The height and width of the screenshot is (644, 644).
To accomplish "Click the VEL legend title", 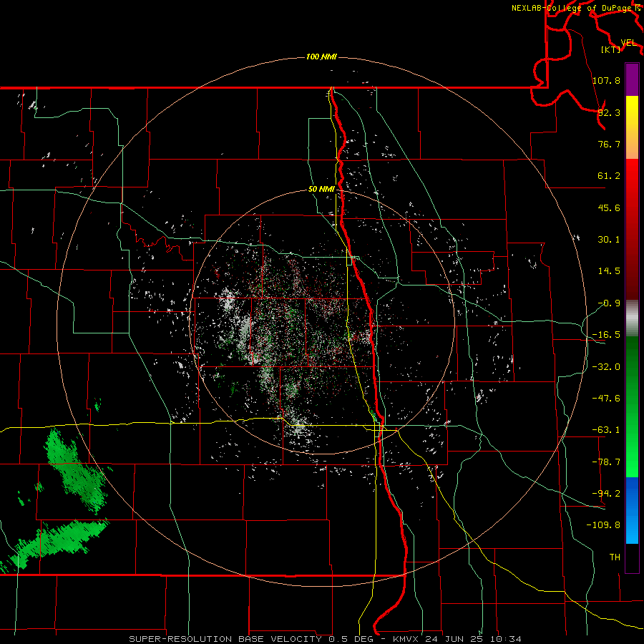I will [628, 43].
